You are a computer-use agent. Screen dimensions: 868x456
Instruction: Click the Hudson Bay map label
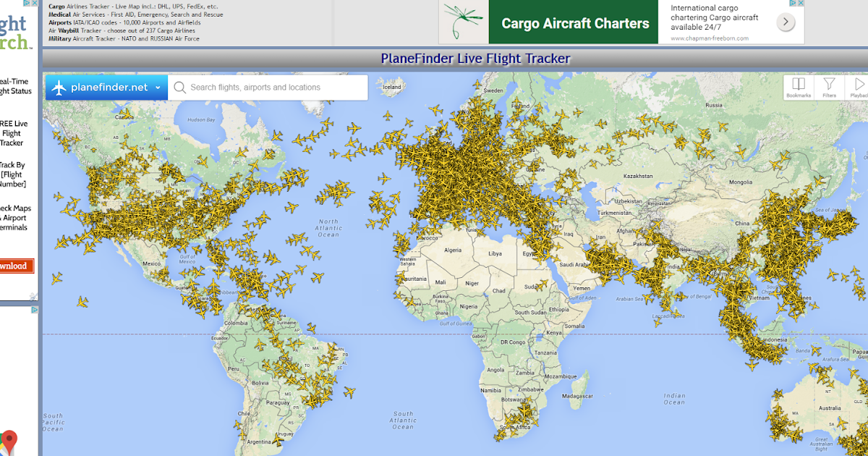(x=201, y=119)
